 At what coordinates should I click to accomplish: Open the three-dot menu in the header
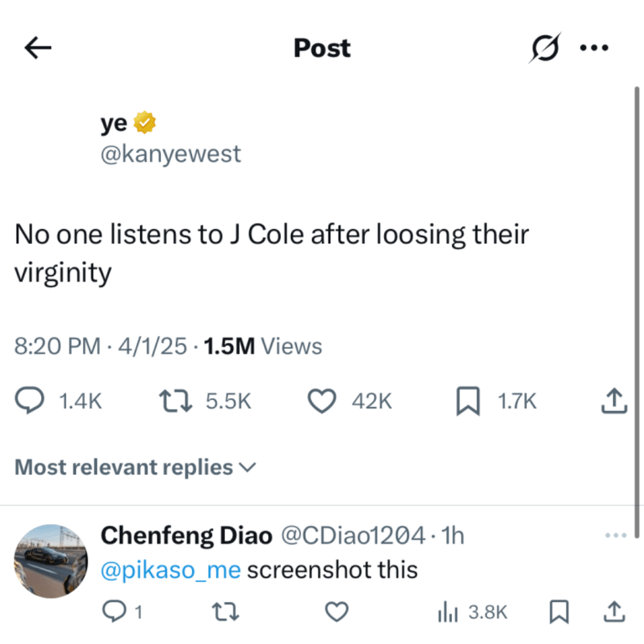click(x=594, y=49)
